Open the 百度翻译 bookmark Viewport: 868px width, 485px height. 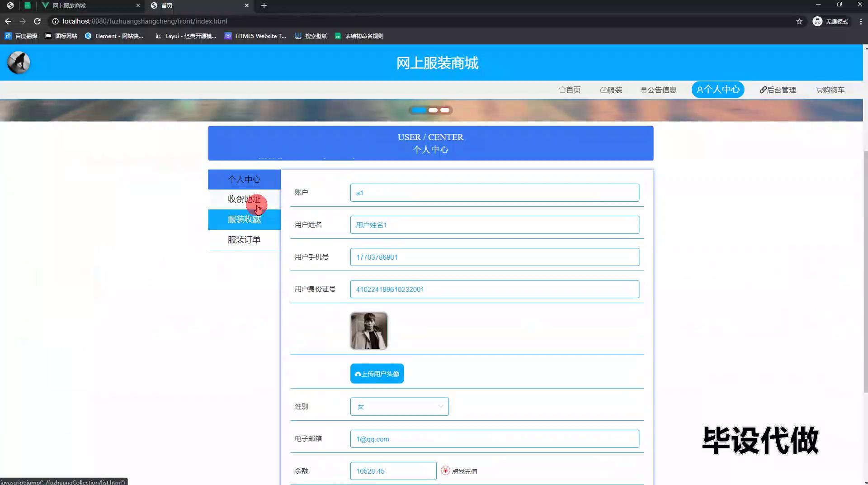[x=21, y=36]
